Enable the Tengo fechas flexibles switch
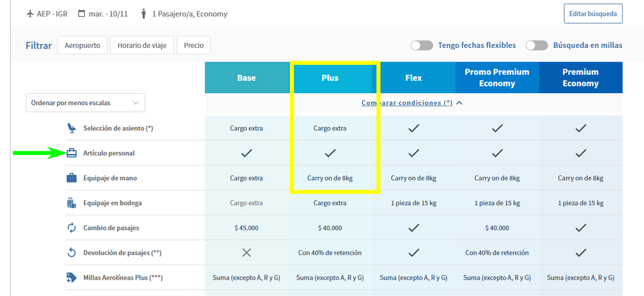The height and width of the screenshot is (296, 644). tap(422, 45)
